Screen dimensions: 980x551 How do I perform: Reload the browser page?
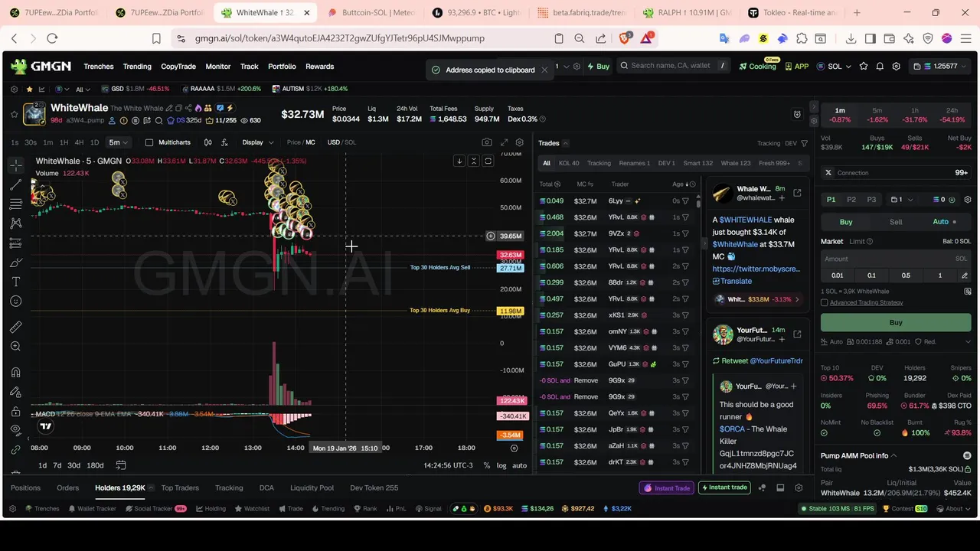point(52,38)
